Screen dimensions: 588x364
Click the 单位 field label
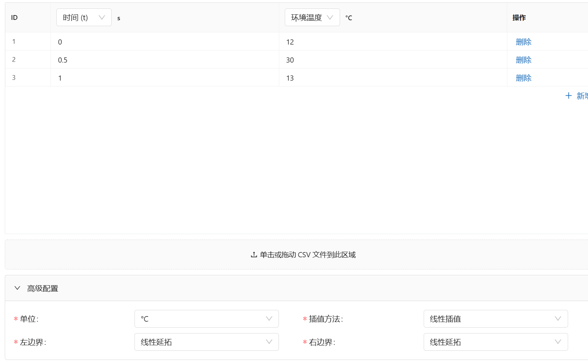(x=29, y=319)
